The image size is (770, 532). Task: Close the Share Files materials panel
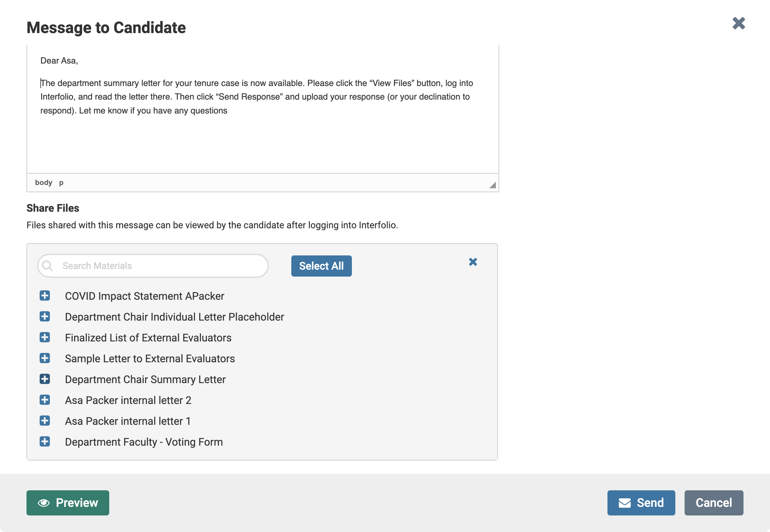(473, 262)
